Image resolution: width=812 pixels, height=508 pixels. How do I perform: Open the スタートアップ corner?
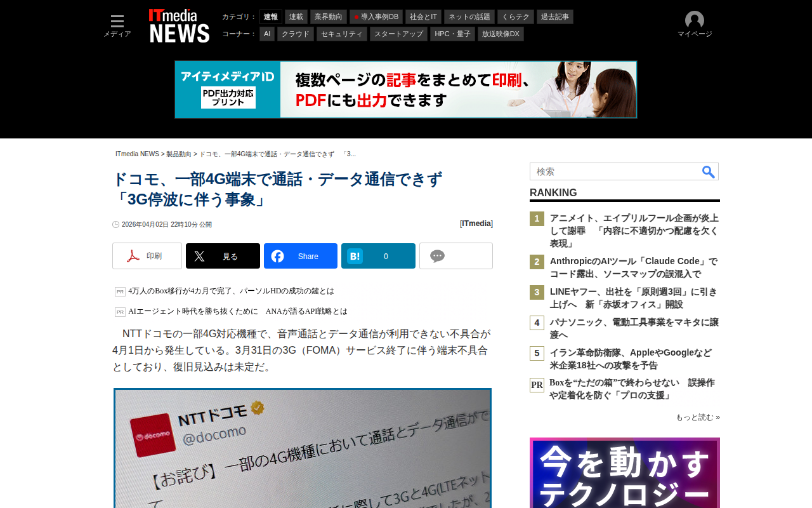click(398, 34)
